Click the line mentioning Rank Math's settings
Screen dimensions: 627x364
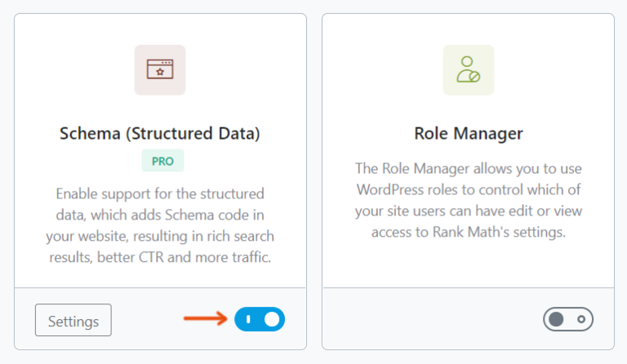(468, 232)
